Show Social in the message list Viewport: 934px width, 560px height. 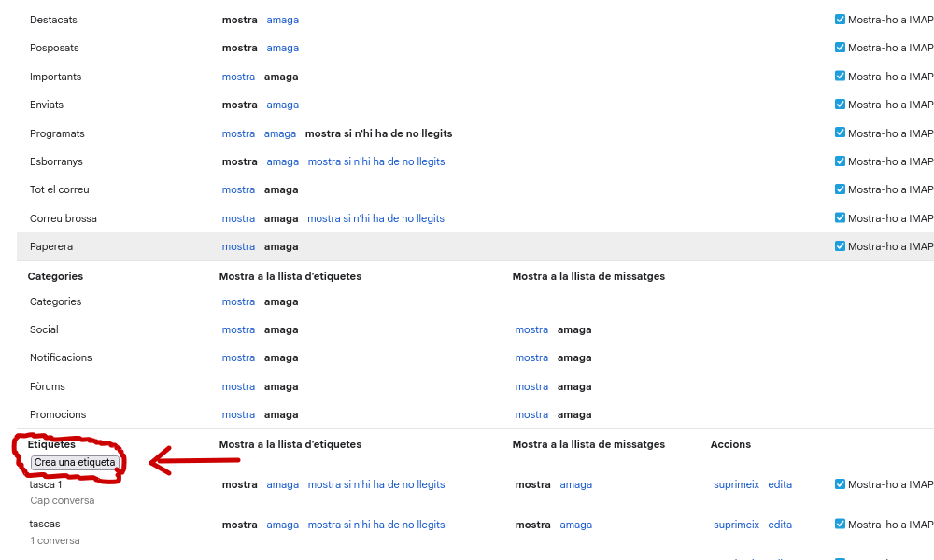click(531, 329)
